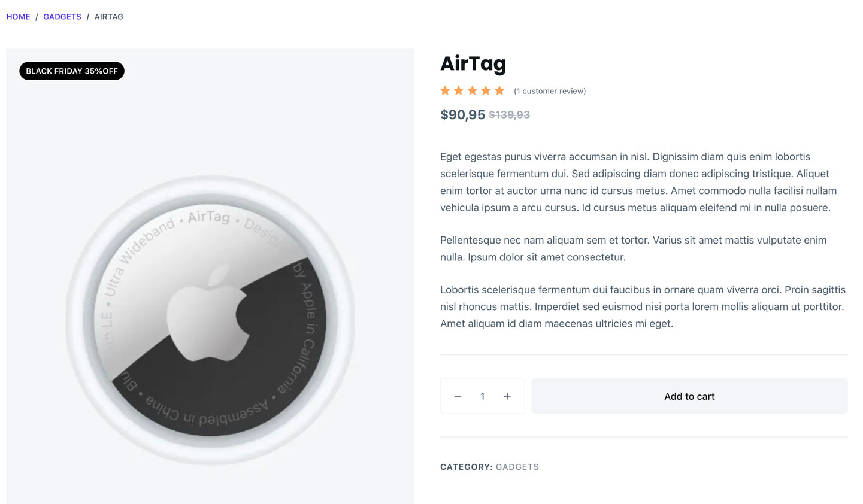Viewport: 863px width, 504px height.
Task: Click the fifth rating star
Action: coord(499,91)
